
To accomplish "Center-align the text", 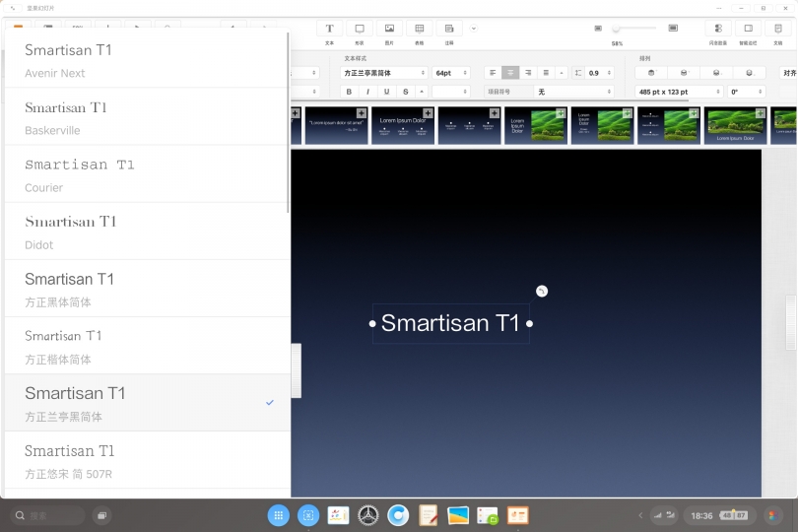I will tap(510, 73).
